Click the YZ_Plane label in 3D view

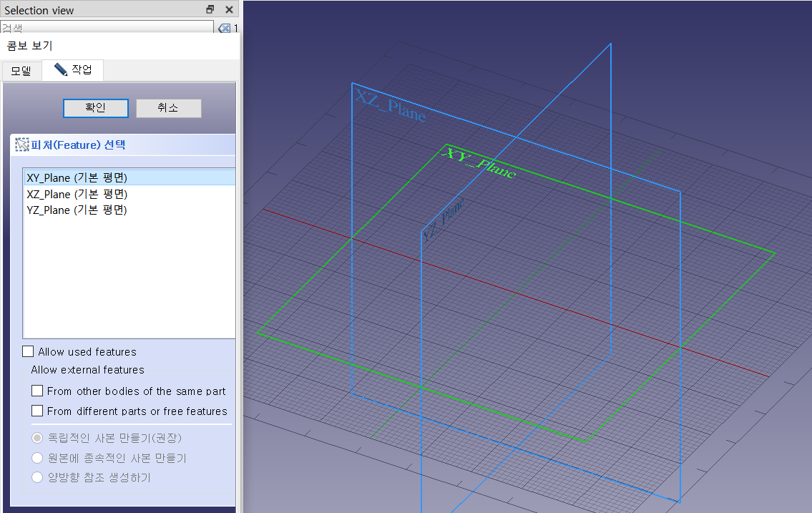(x=443, y=220)
